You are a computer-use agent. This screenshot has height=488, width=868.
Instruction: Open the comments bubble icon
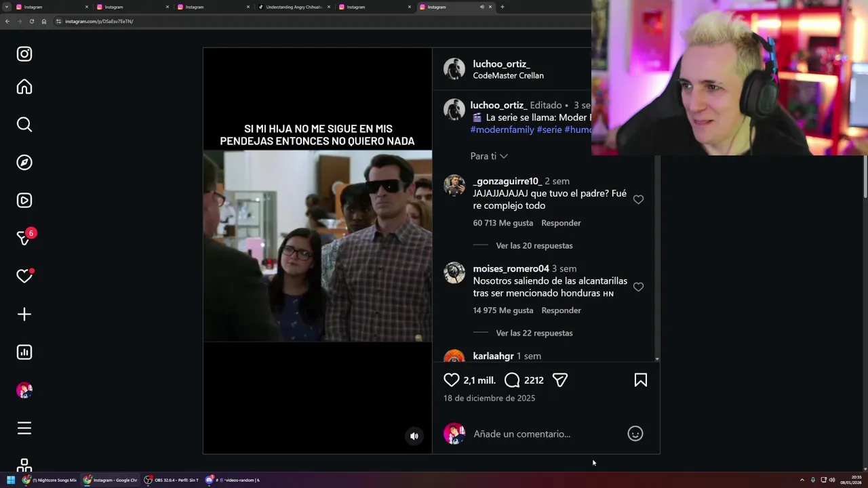pyautogui.click(x=512, y=380)
